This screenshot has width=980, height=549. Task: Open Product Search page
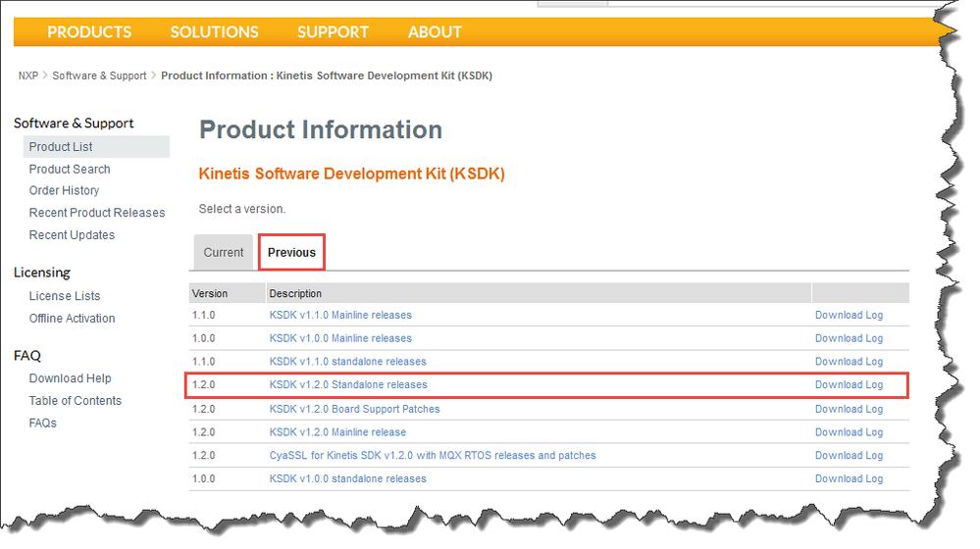70,169
